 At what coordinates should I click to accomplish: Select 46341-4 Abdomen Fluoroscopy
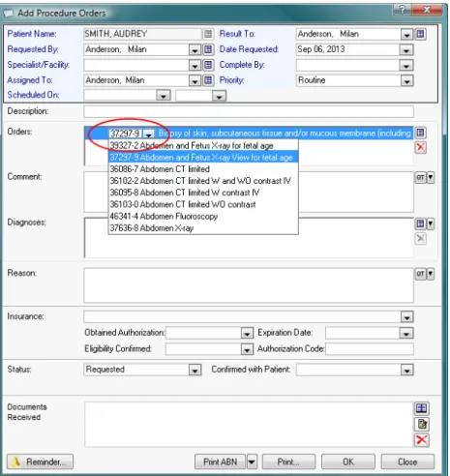[203, 216]
